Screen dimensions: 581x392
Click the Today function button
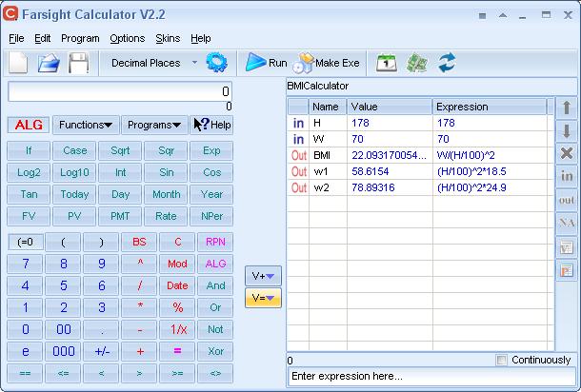[74, 194]
